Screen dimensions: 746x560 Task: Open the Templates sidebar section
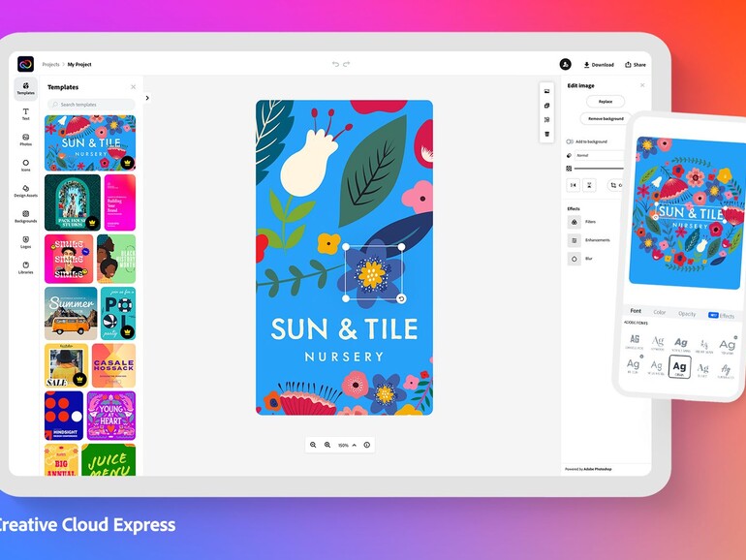(26, 88)
